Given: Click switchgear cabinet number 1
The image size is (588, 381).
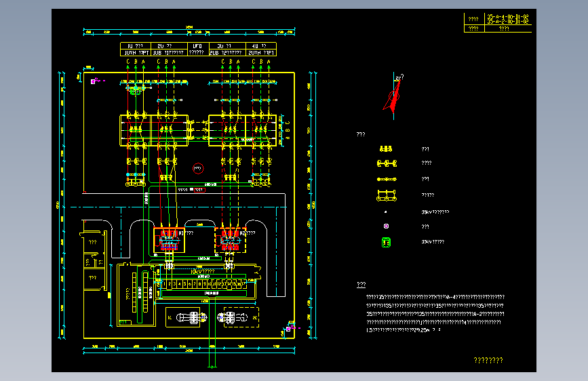Looking at the screenshot, I should [x=164, y=284].
